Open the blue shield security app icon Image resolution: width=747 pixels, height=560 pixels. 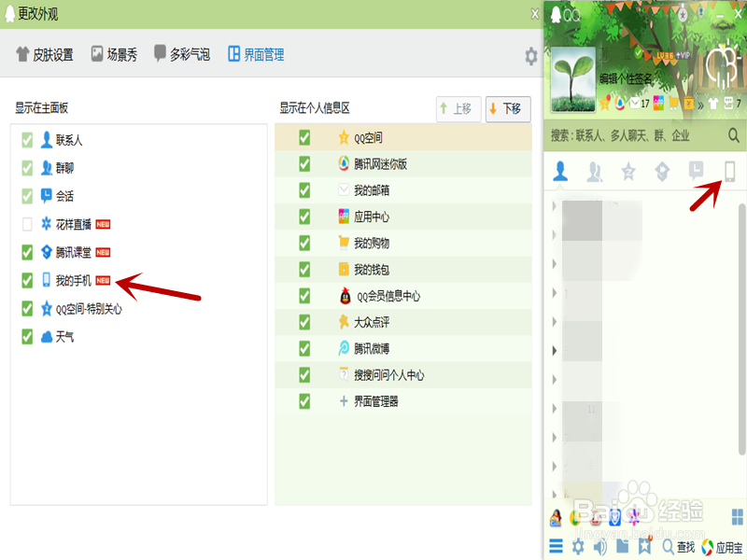tap(615, 517)
